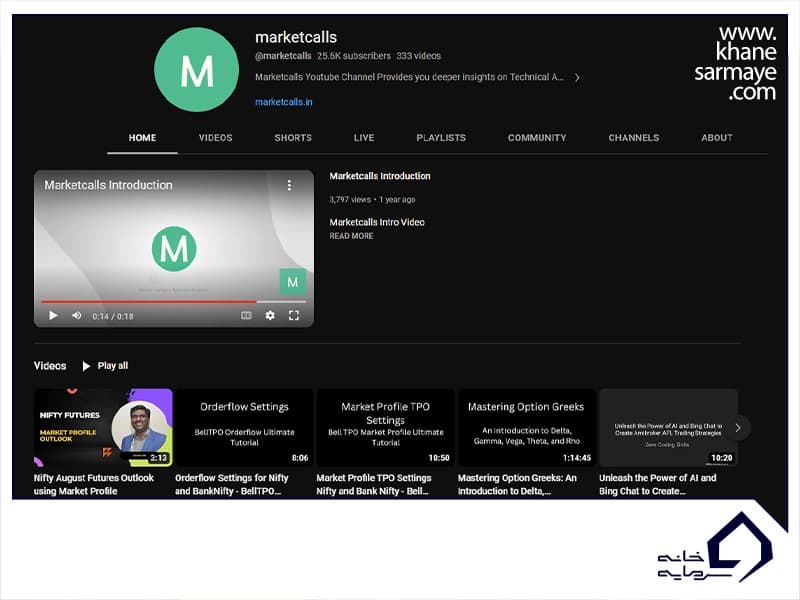This screenshot has height=600, width=800.
Task: Click the Orderflow Settings for Nifty title
Action: pos(232,485)
